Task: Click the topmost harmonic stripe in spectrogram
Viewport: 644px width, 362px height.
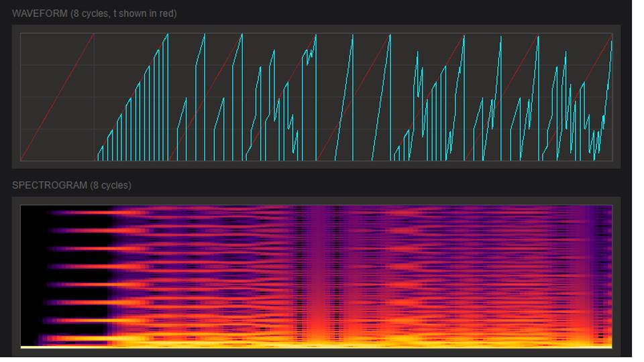Action: tap(80, 213)
